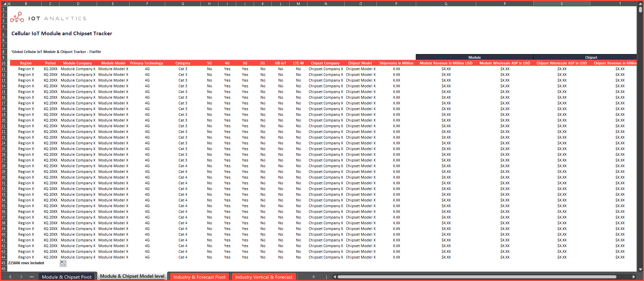Go to previous sheet with left arrow
Image resolution: width=644 pixels, height=281 pixels.
coord(10,277)
